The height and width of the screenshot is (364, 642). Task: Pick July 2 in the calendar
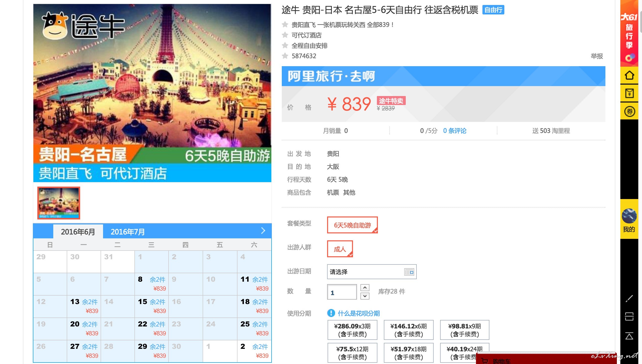(x=254, y=351)
